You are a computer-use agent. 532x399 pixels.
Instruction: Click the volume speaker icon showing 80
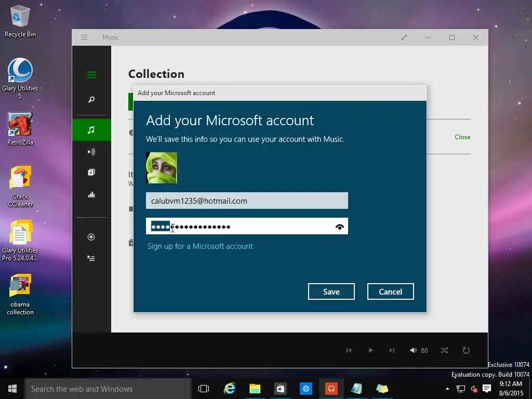point(413,350)
